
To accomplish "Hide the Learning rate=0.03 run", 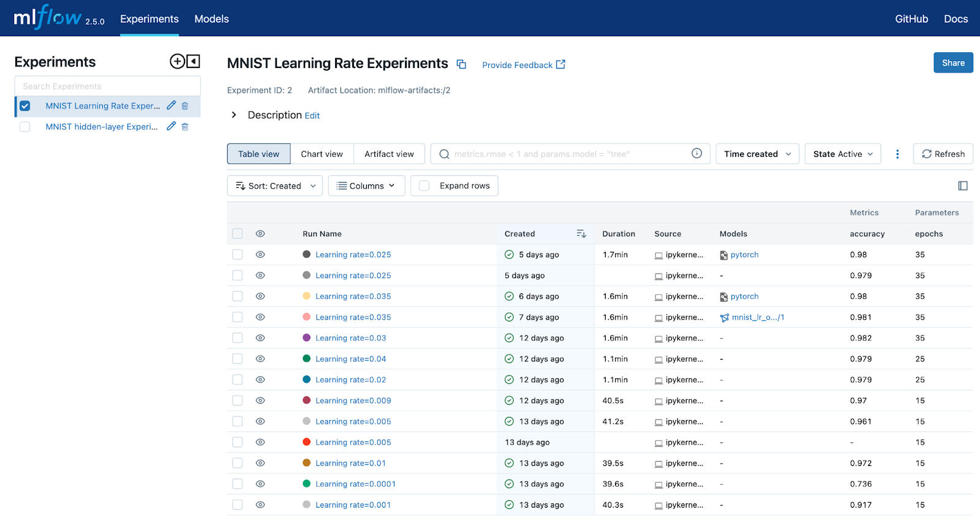I will click(260, 338).
